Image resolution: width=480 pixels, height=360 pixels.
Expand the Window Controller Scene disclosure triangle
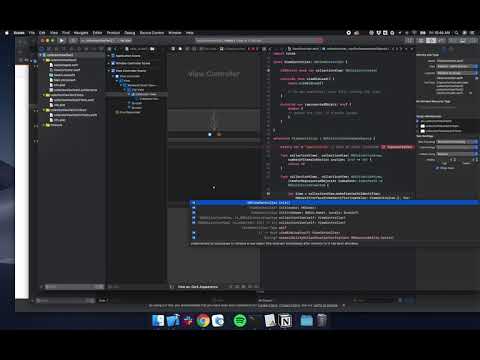(109, 63)
